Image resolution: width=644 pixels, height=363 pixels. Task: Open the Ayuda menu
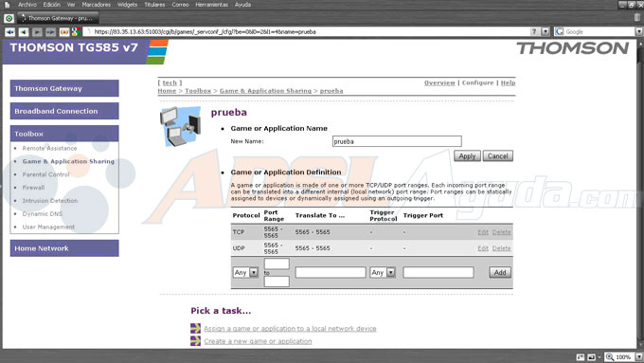pyautogui.click(x=242, y=5)
